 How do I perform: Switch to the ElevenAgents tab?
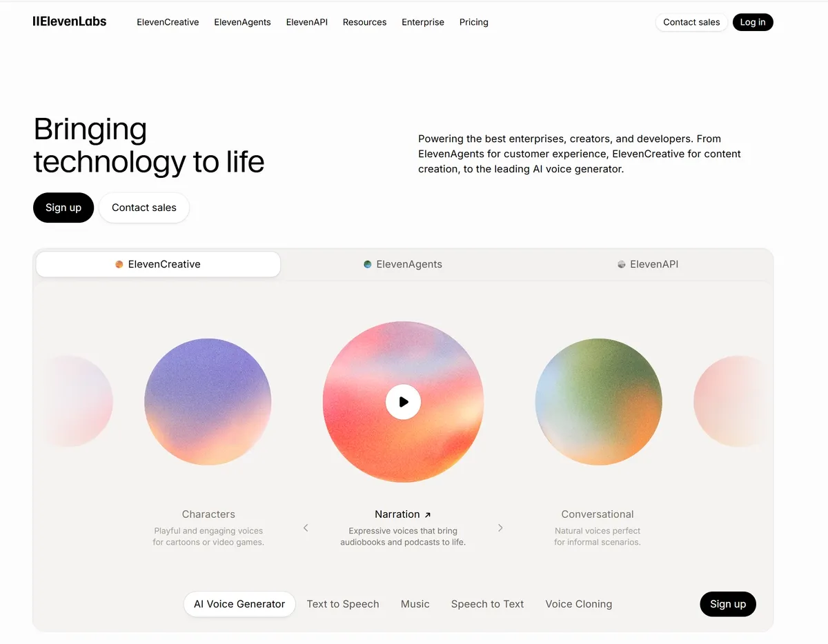coord(403,264)
